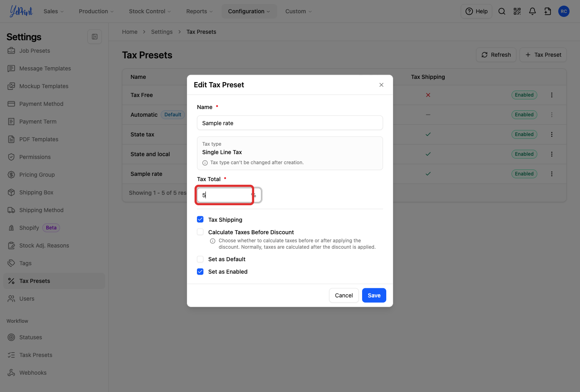Click the Job Presets briefcase icon
The image size is (580, 392).
click(x=11, y=51)
